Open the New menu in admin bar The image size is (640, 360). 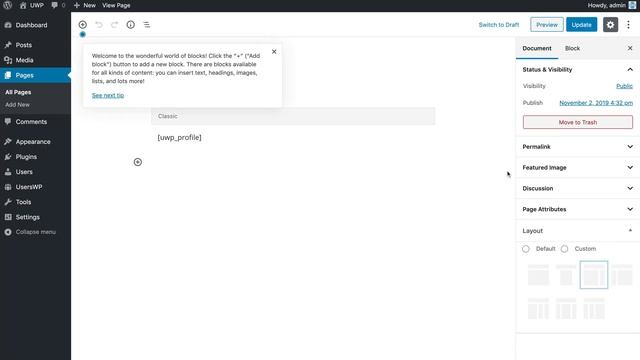[84, 5]
